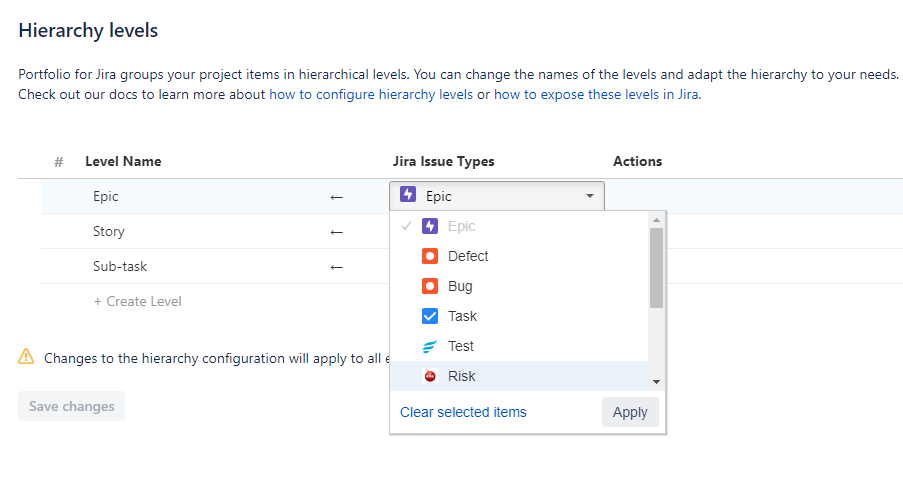The width and height of the screenshot is (903, 490).
Task: Click + Create Level
Action: coord(137,301)
